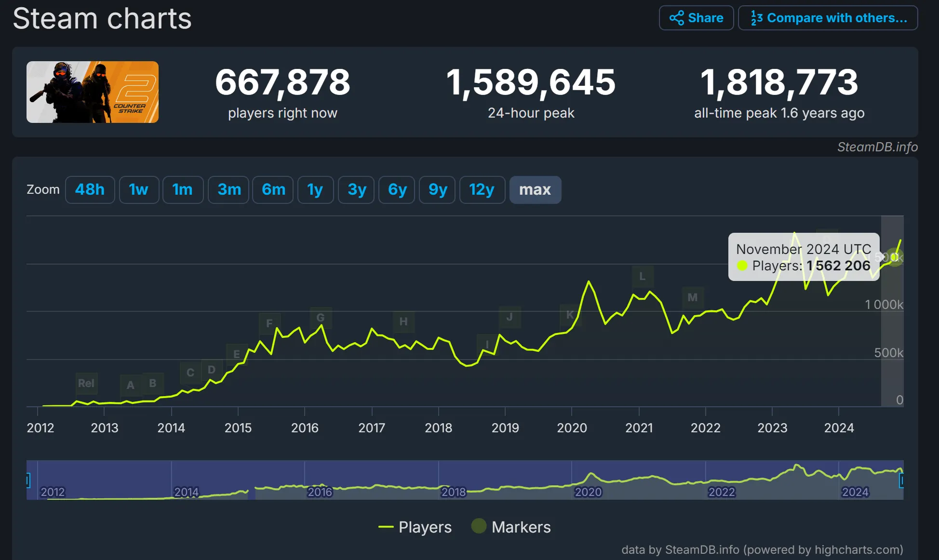939x560 pixels.
Task: Click marker L near 2021
Action: pyautogui.click(x=642, y=277)
